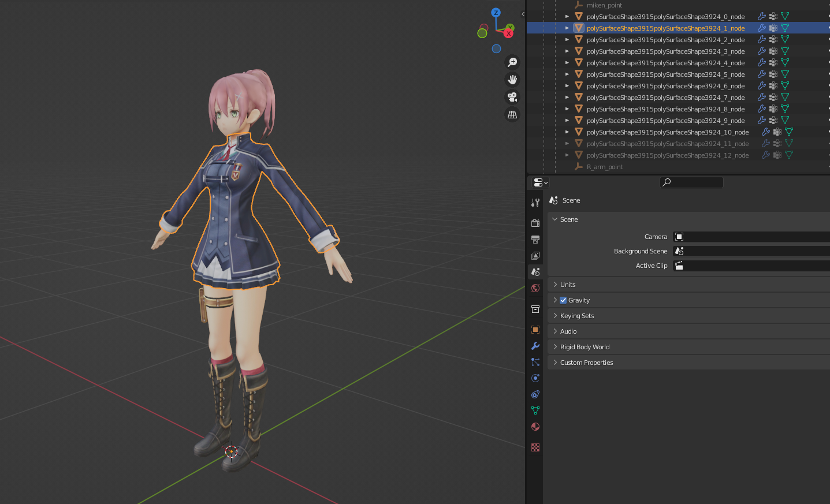Click the properties search field
830x504 pixels.
691,182
